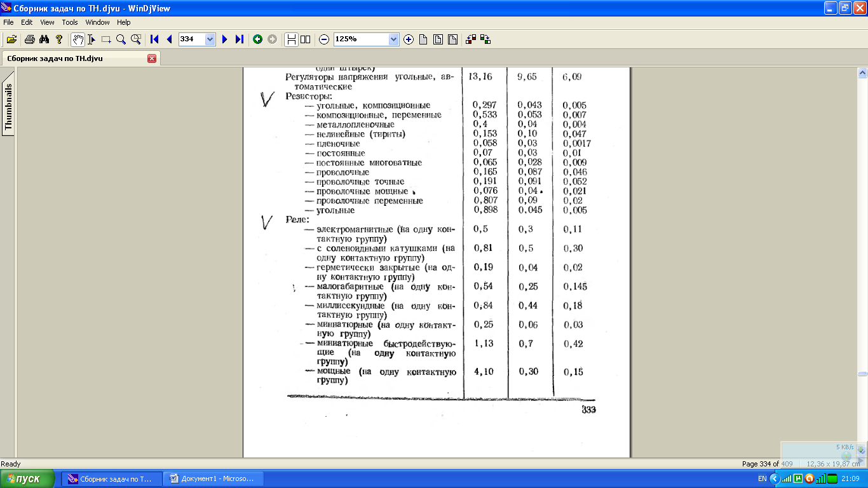Jump to the last page
The width and height of the screenshot is (868, 488).
239,39
